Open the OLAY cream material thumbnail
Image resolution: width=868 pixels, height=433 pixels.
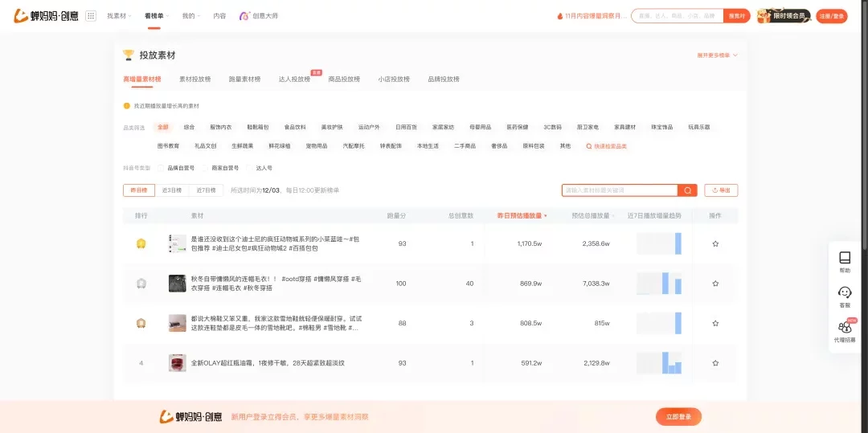177,363
